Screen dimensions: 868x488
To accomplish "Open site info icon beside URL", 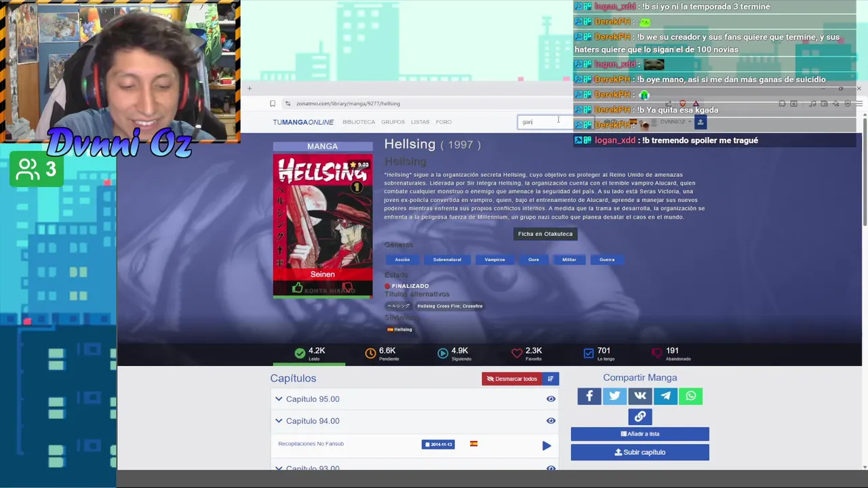I will (x=288, y=104).
